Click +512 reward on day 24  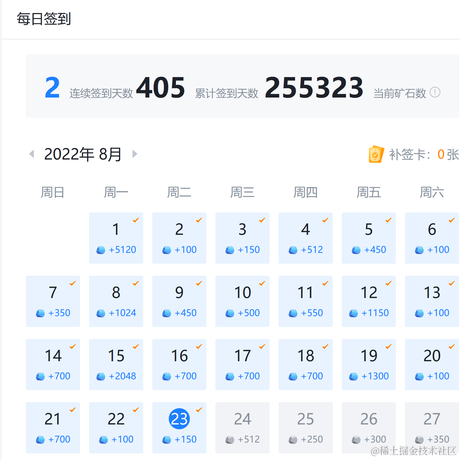pyautogui.click(x=249, y=439)
